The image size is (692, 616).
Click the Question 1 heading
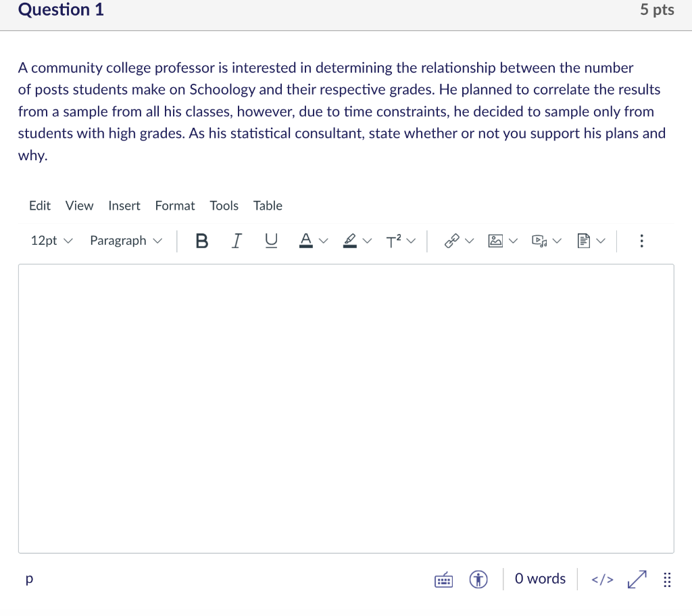coord(61,9)
